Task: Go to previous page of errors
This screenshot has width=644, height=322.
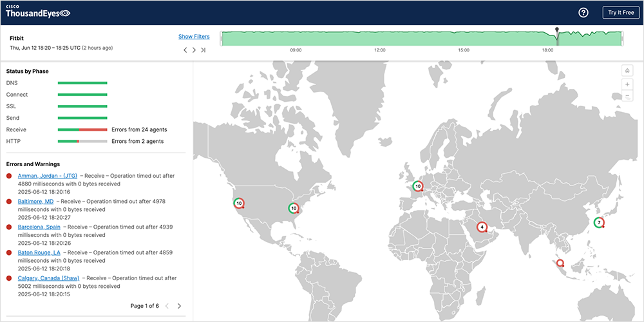Action: [x=167, y=306]
